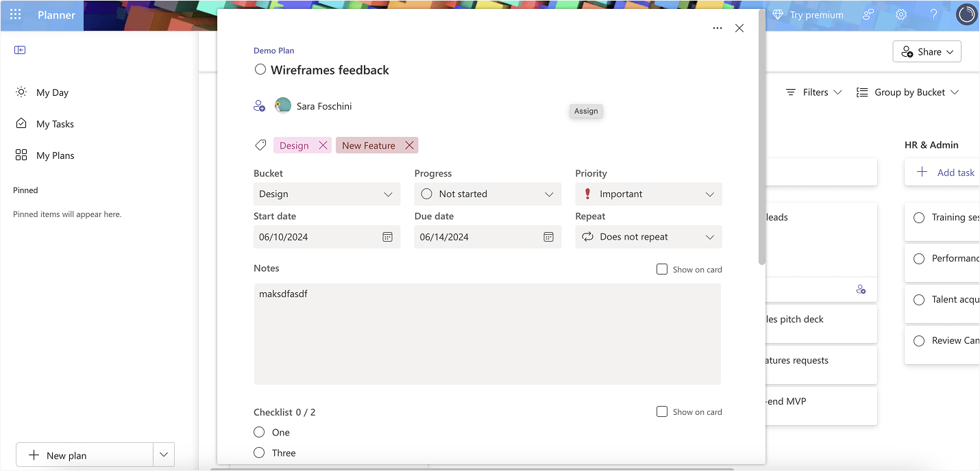Viewport: 980px width, 471px height.
Task: Open the Bucket dropdown showing Design
Action: (x=327, y=194)
